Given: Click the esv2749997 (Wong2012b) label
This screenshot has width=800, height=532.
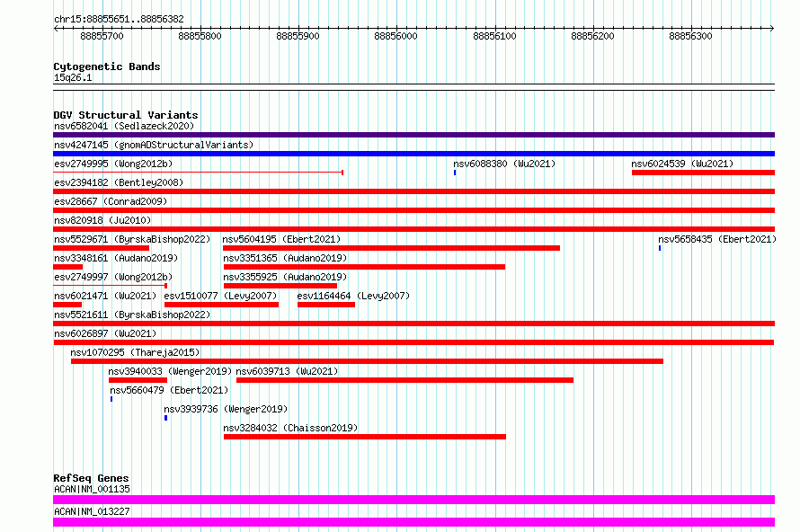Looking at the screenshot, I should (113, 277).
